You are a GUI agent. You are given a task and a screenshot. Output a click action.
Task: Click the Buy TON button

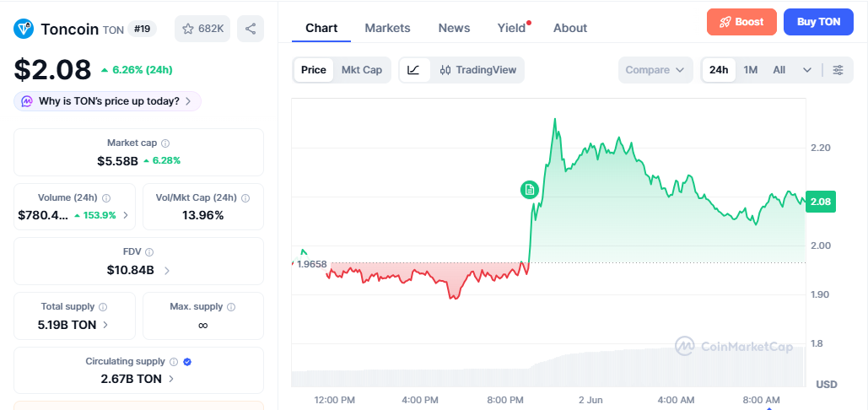coord(818,22)
